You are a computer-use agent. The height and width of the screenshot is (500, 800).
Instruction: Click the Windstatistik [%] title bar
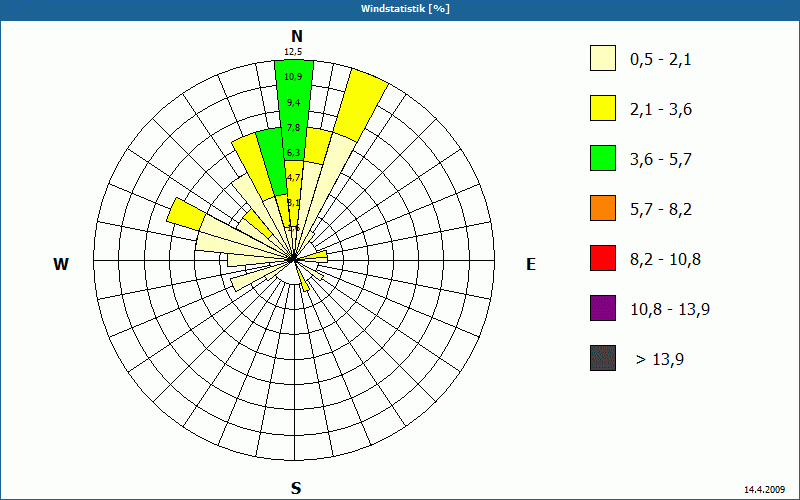click(400, 8)
